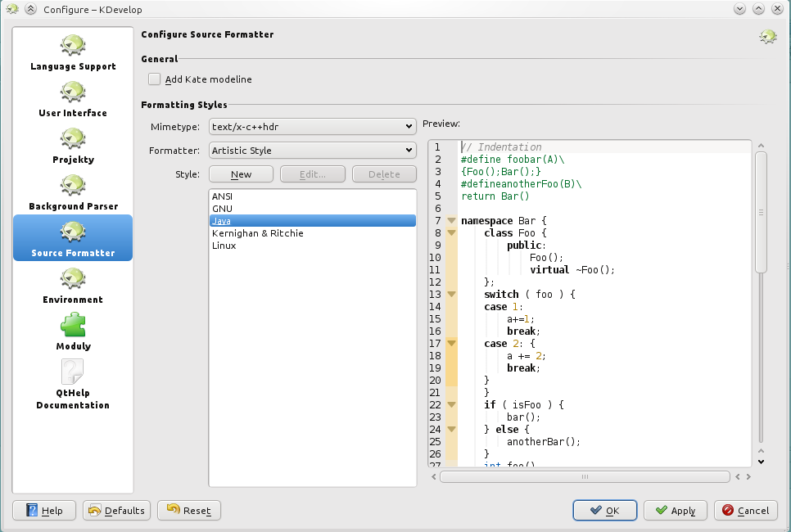
Task: Open the Mimetype dropdown
Action: pos(312,127)
